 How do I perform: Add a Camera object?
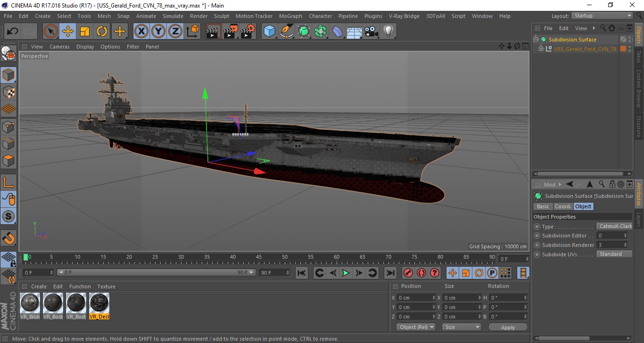pos(372,32)
